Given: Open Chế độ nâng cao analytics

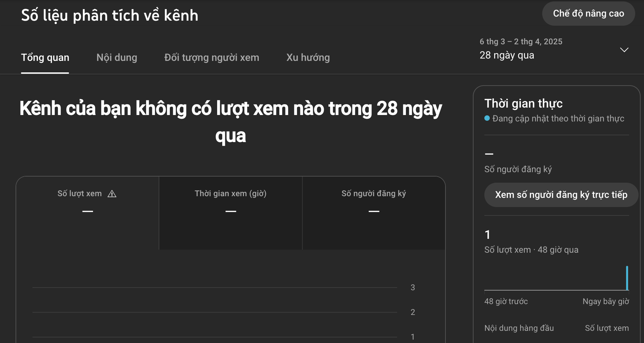Looking at the screenshot, I should (x=589, y=14).
